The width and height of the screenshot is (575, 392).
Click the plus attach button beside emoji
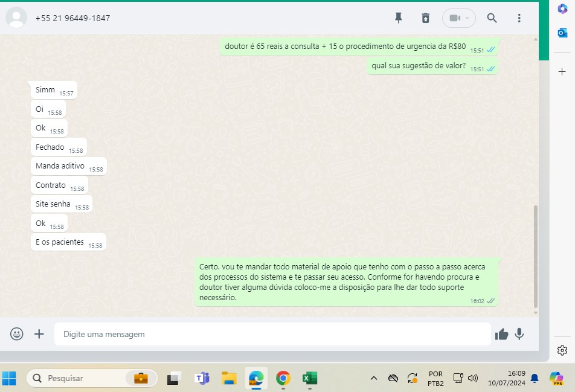tap(39, 334)
